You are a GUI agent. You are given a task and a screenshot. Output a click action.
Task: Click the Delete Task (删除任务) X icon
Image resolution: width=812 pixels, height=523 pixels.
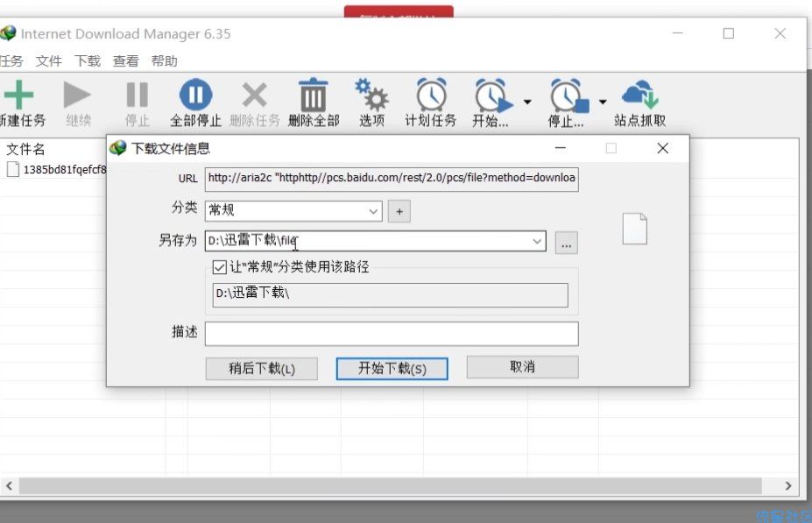(x=254, y=95)
